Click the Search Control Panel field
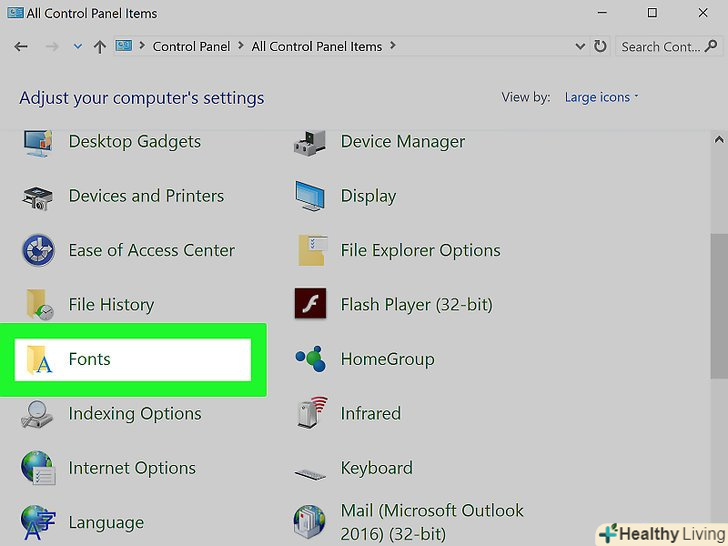The height and width of the screenshot is (546, 728). [x=660, y=46]
